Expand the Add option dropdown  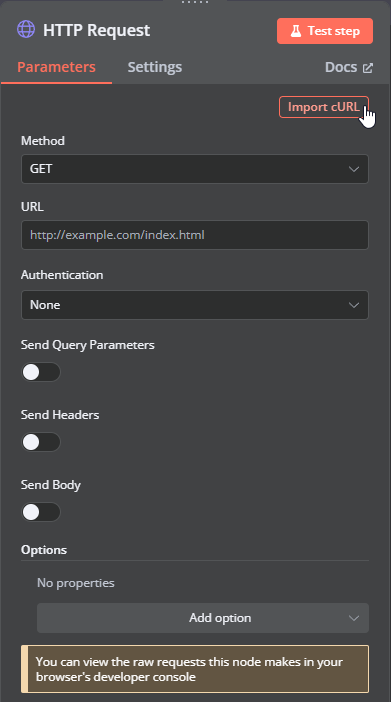(x=203, y=618)
